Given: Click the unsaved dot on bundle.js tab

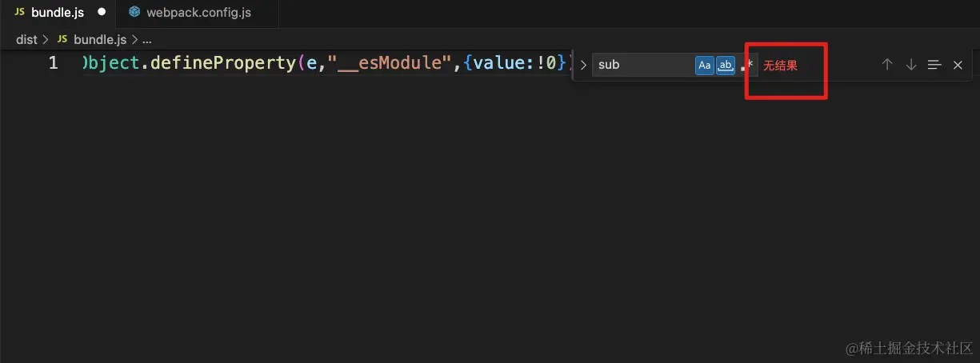Looking at the screenshot, I should coord(102,13).
